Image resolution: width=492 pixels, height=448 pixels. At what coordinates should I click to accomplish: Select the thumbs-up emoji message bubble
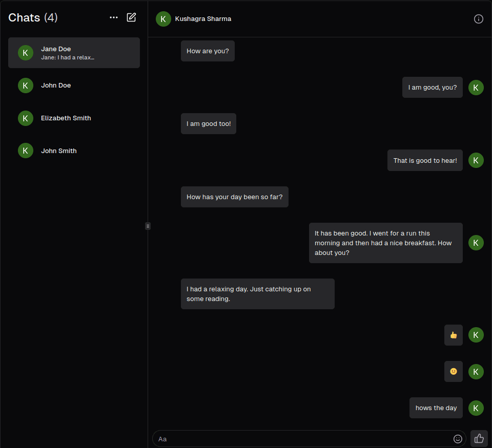(453, 335)
